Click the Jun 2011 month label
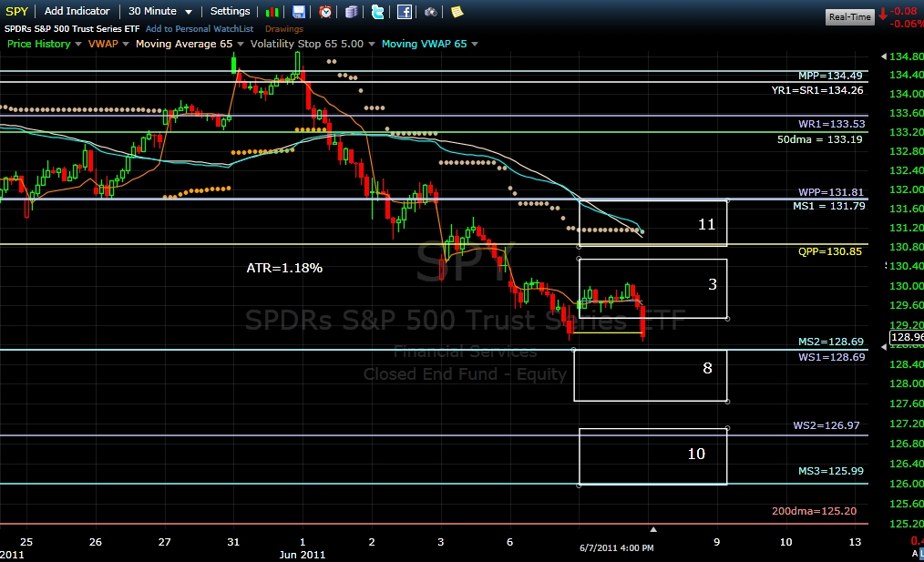 click(x=302, y=555)
